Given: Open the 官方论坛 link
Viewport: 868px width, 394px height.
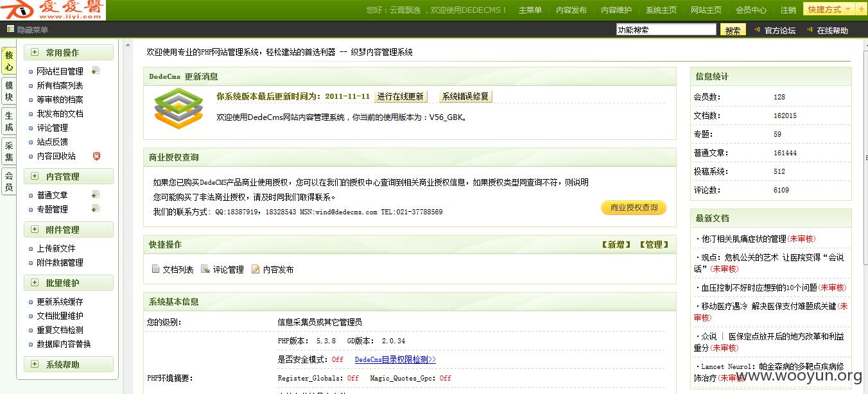Looking at the screenshot, I should point(780,30).
